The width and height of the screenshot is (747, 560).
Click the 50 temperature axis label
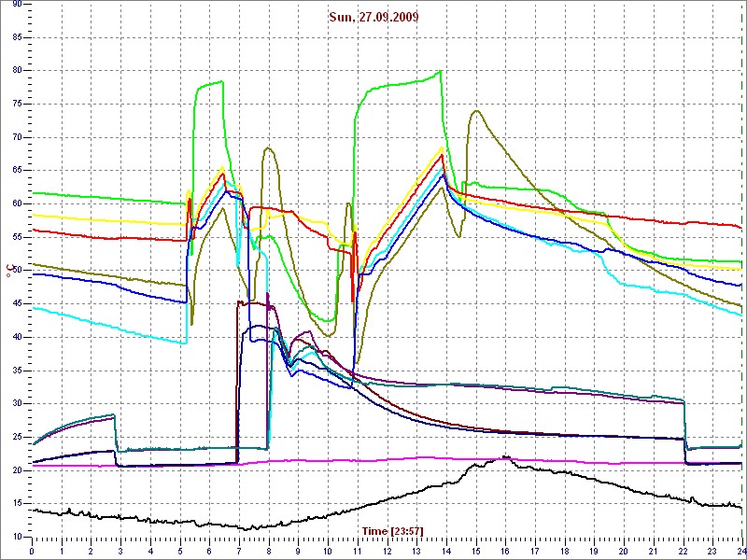[17, 271]
